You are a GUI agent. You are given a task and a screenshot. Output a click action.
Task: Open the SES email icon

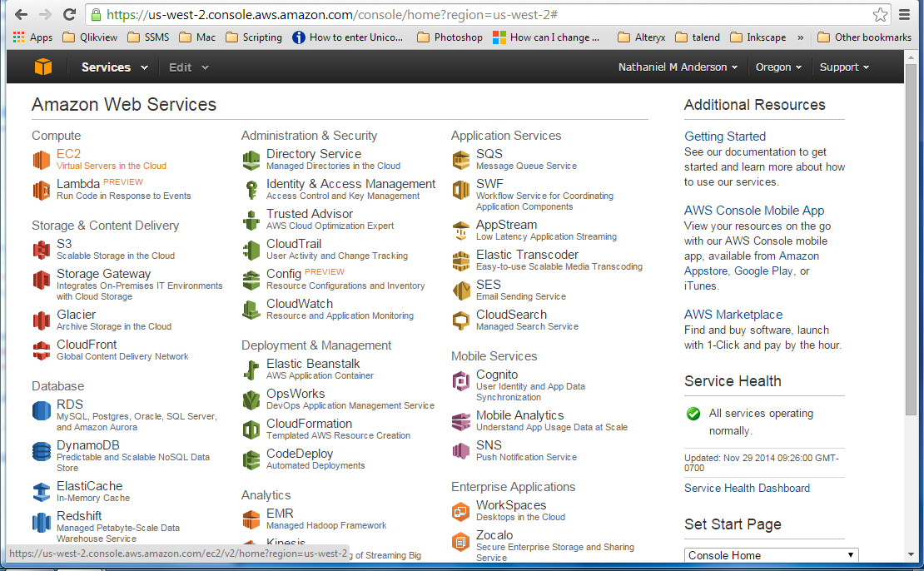pos(461,290)
